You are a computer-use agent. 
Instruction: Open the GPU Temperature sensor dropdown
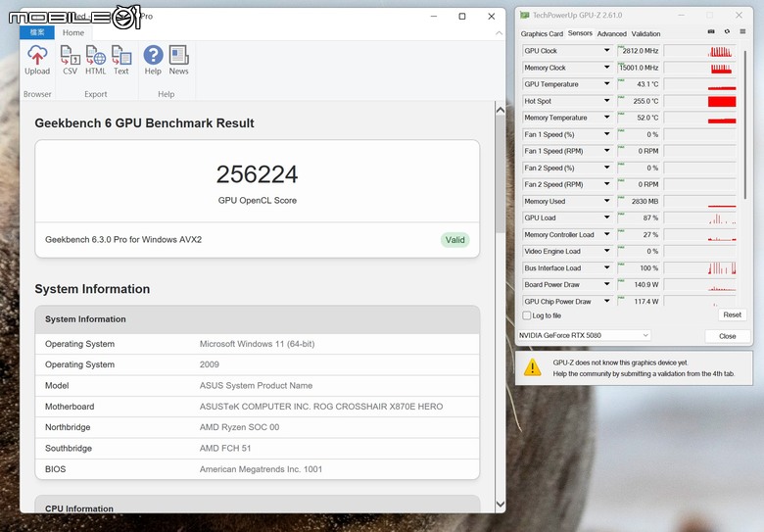click(606, 84)
